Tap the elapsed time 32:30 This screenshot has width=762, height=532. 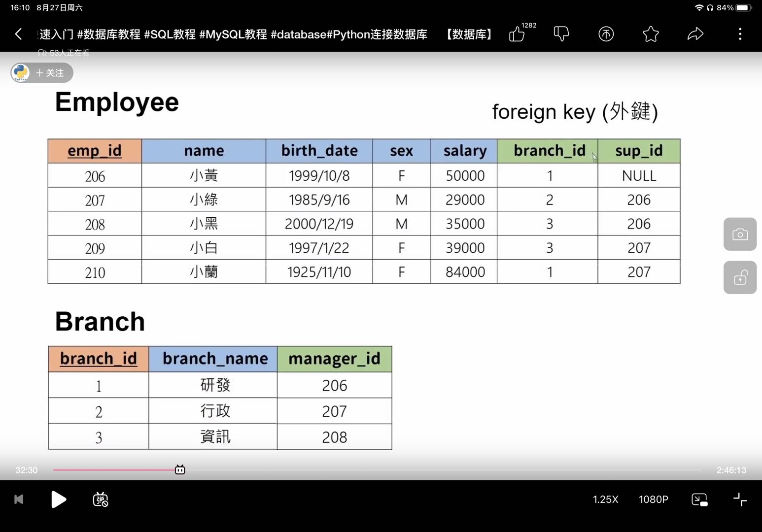(x=27, y=470)
